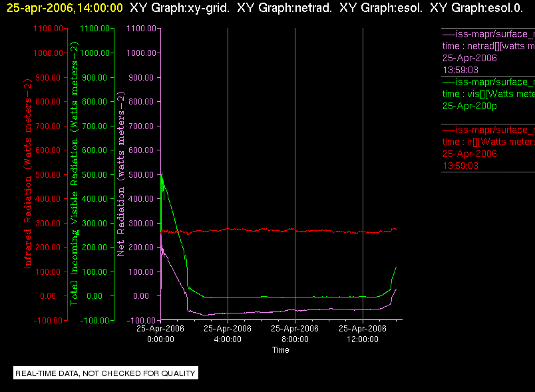Click the 8:00:00 time axis tick label
This screenshot has width=535, height=392.
click(295, 333)
